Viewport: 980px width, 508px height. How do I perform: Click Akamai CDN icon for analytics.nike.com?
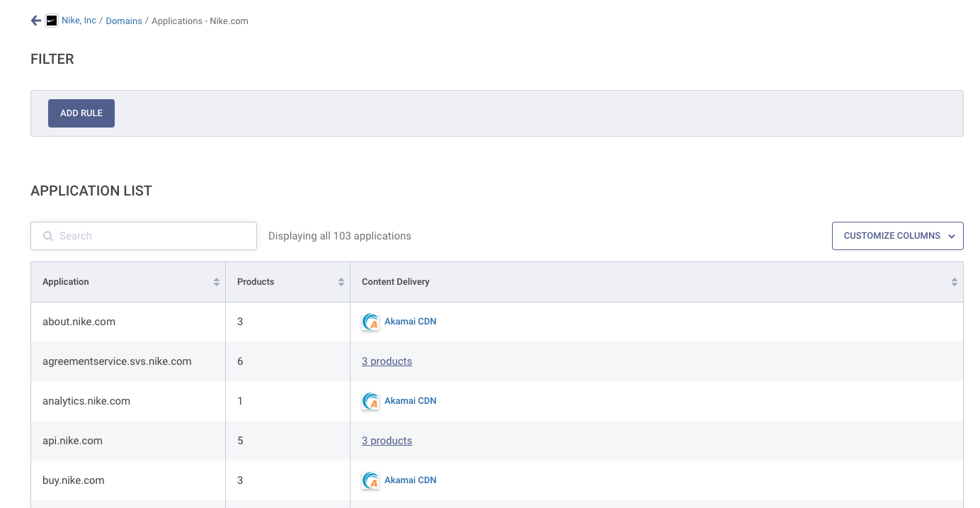(x=370, y=401)
